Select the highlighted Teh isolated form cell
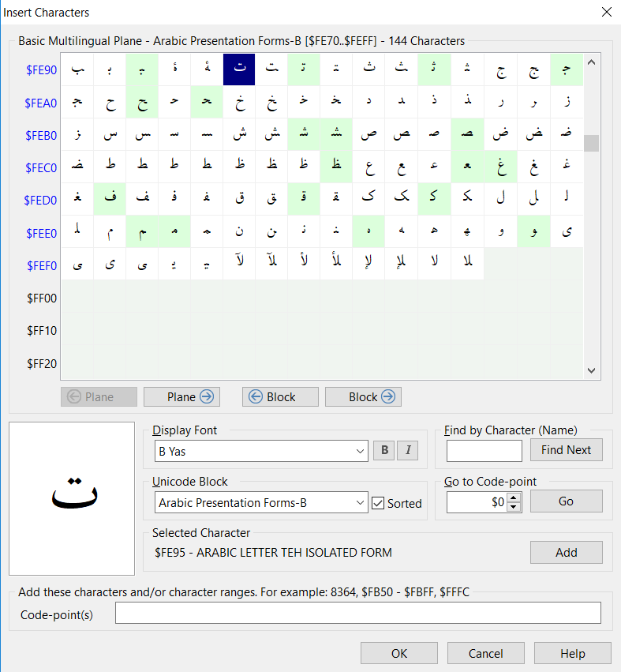621x672 pixels. coord(240,69)
